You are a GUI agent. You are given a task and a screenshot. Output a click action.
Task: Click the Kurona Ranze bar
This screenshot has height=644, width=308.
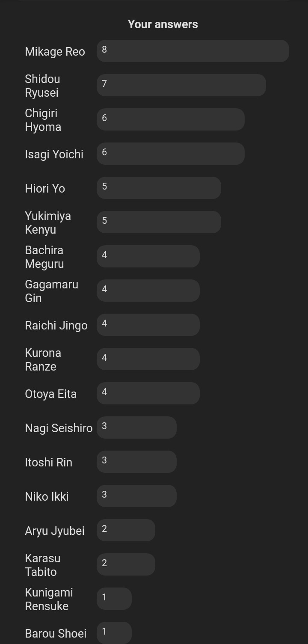coord(148,359)
